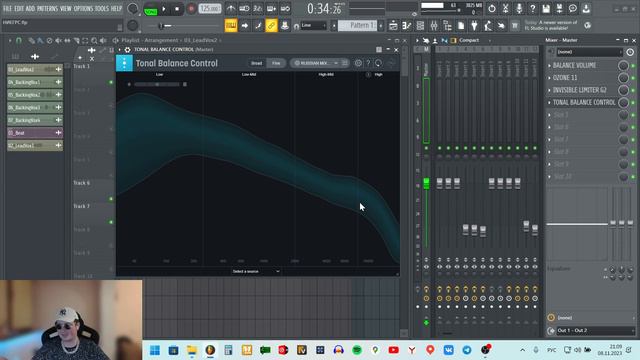
Task: Toggle the metronome button
Action: point(231,9)
